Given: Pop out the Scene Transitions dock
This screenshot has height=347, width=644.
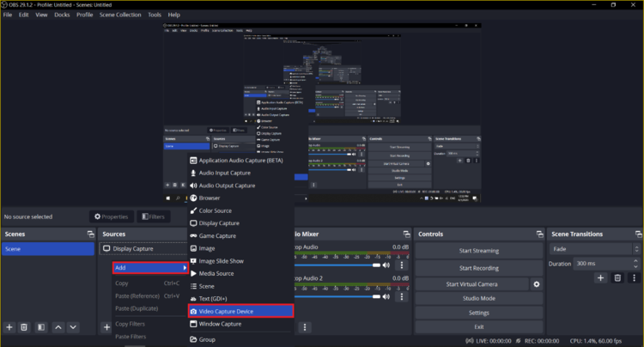Looking at the screenshot, I should click(x=639, y=234).
